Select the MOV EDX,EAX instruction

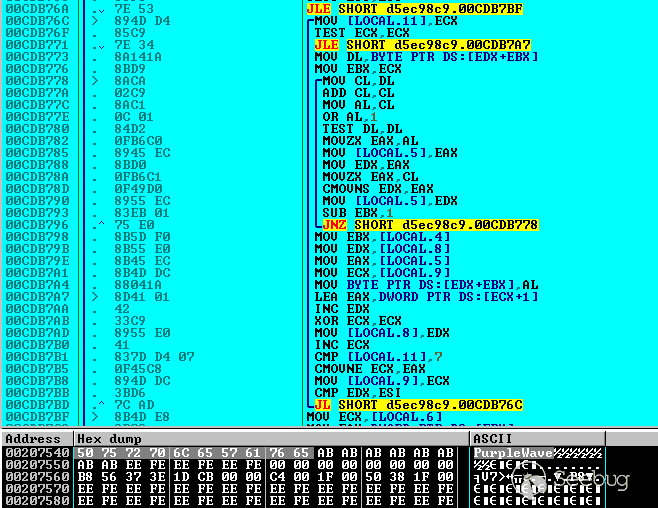coord(366,165)
